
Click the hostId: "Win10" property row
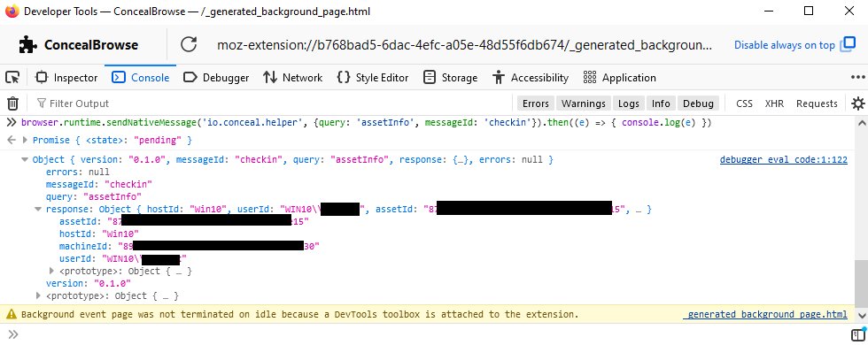click(99, 234)
